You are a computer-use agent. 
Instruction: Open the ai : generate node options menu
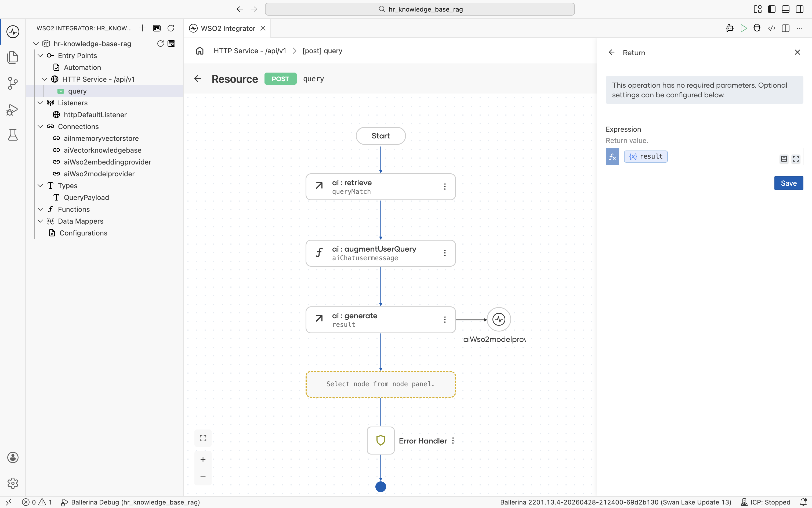click(445, 320)
